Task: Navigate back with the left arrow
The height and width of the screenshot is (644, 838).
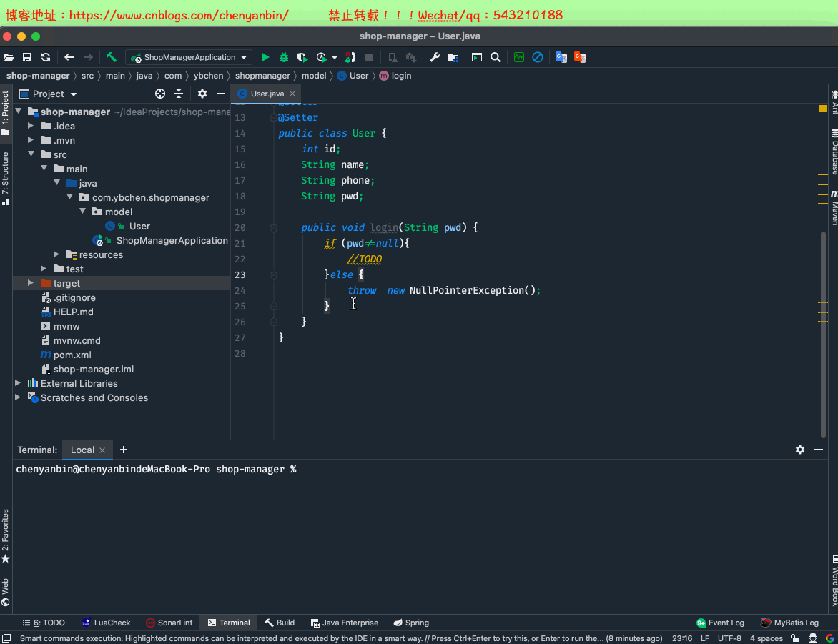Action: (69, 57)
